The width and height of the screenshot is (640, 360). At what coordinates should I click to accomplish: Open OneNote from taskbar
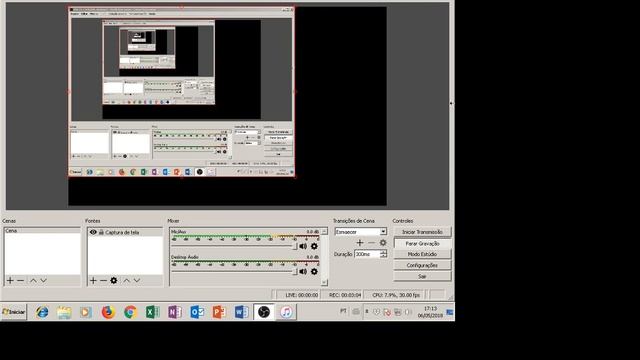175,312
